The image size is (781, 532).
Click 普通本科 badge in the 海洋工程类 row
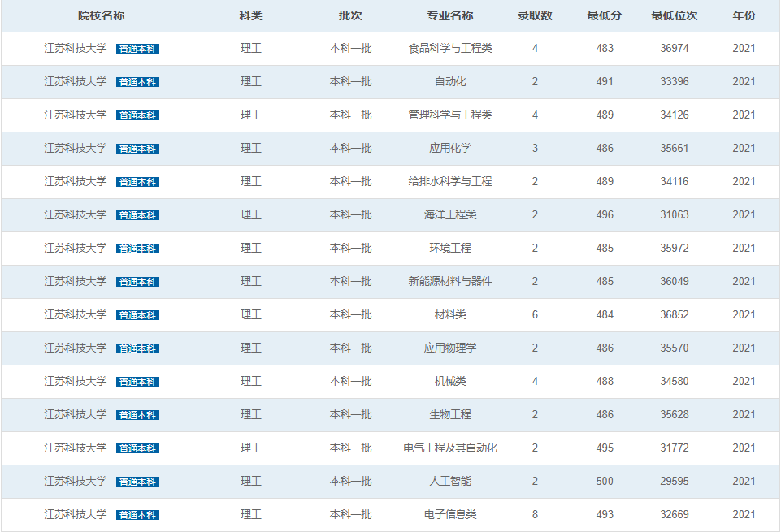click(x=137, y=215)
